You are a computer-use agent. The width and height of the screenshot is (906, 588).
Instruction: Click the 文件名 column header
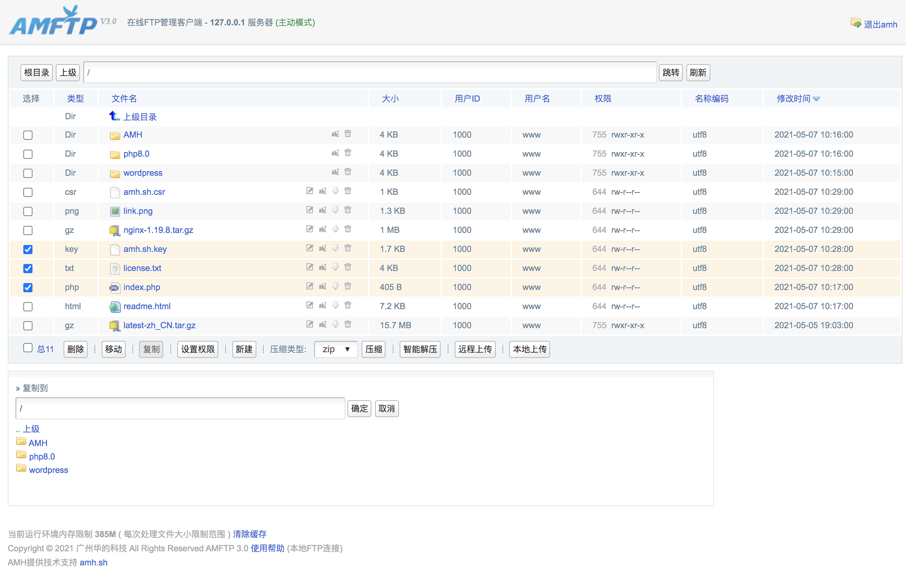[x=124, y=98]
